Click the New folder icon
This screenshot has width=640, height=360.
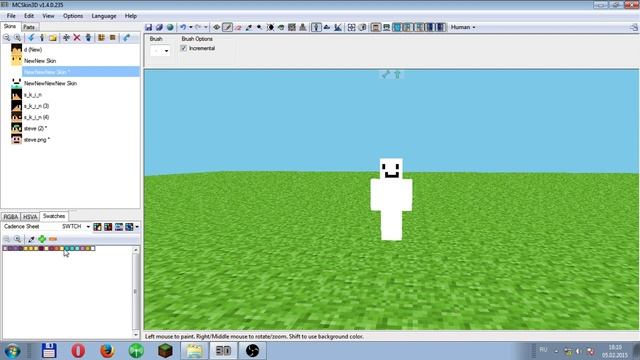(x=53, y=38)
